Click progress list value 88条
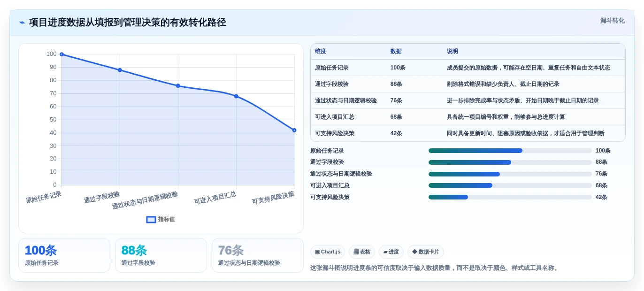The image size is (644, 291). 601,162
